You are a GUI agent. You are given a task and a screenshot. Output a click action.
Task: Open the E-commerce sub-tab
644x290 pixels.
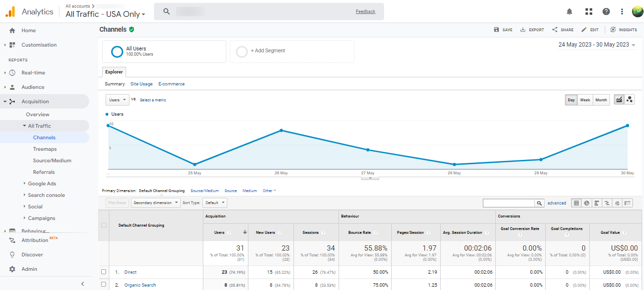tap(172, 84)
